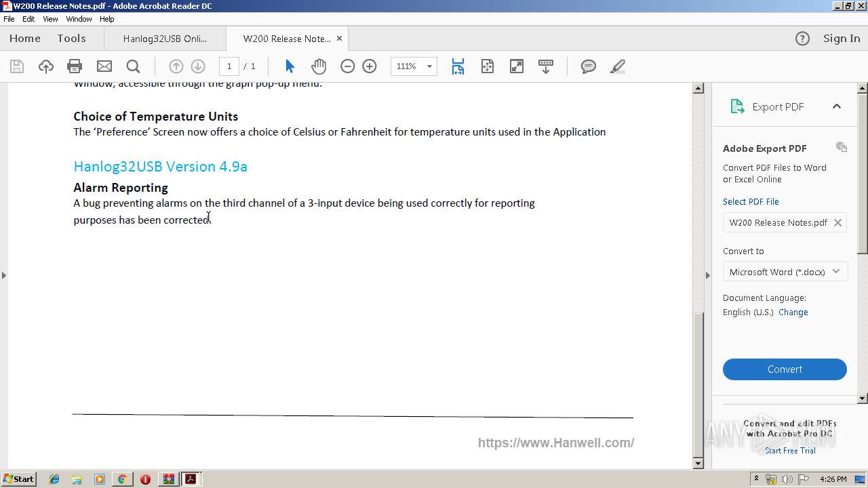Click the https://www.Hanwell.com/ link
868x488 pixels.
[556, 443]
